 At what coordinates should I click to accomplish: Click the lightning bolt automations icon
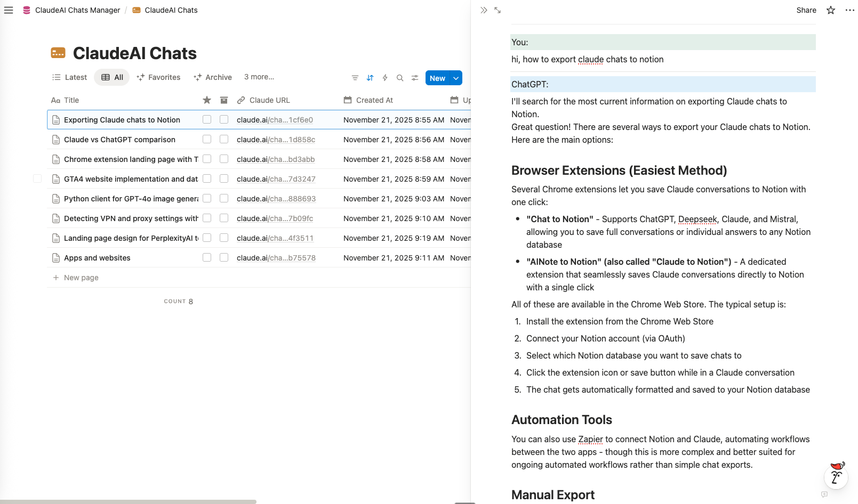coord(385,78)
